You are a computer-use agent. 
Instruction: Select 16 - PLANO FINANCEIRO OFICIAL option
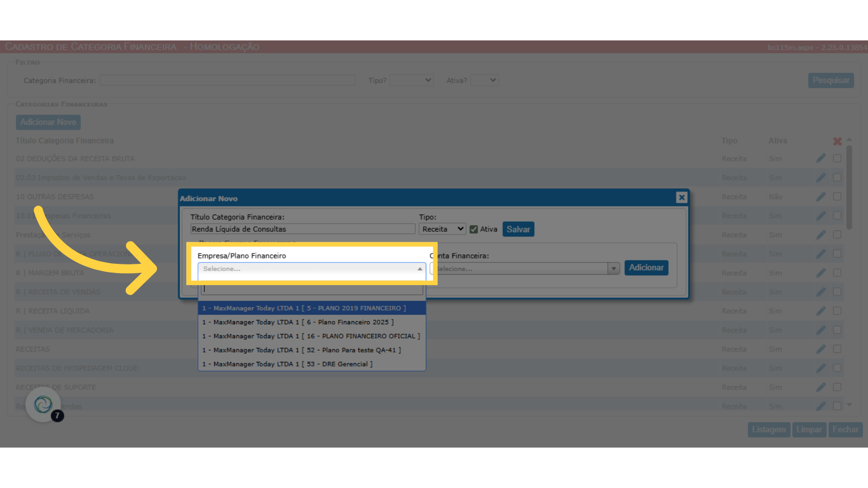[312, 336]
